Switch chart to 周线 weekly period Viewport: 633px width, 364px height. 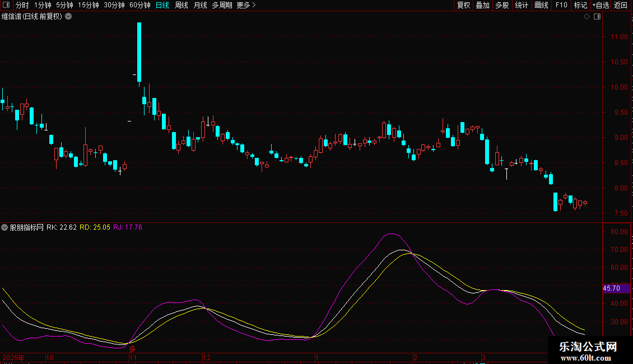181,5
